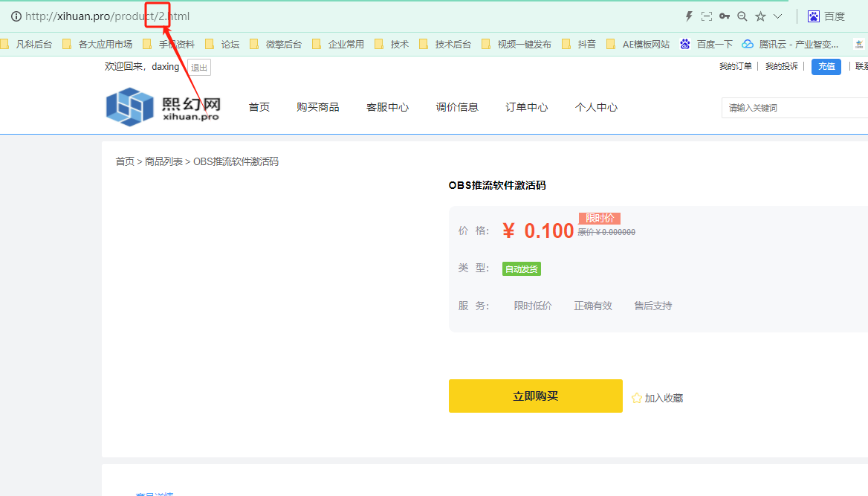Open 我的订单 link

pos(735,66)
